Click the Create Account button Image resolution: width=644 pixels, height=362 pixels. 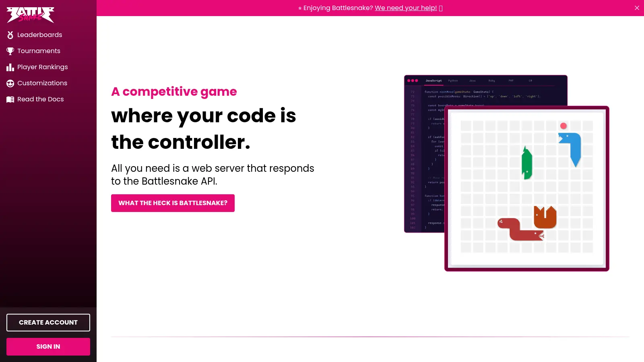pos(48,323)
